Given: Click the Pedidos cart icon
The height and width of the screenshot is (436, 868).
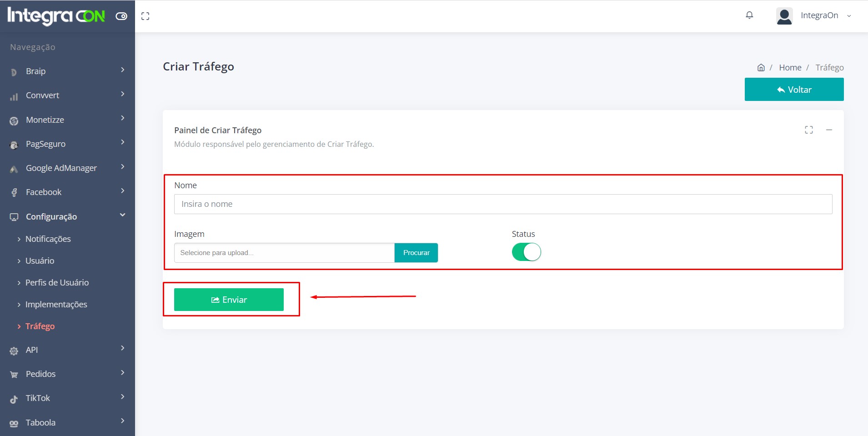Looking at the screenshot, I should point(14,375).
